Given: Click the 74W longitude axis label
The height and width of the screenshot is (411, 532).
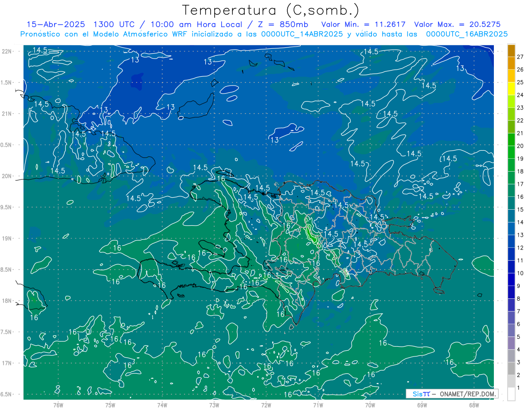Looking at the screenshot, I should tap(162, 405).
